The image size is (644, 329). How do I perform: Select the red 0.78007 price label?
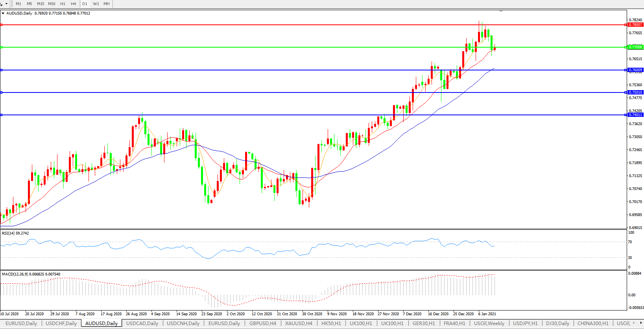tap(635, 25)
